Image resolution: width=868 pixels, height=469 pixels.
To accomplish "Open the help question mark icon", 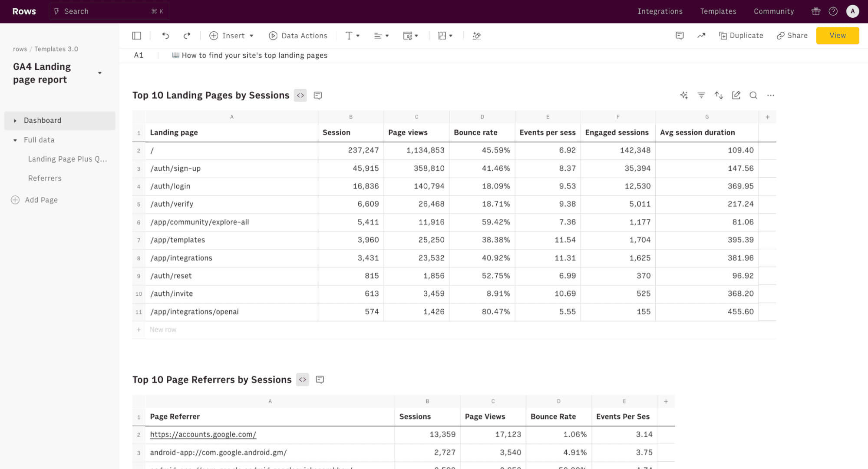I will click(x=833, y=11).
